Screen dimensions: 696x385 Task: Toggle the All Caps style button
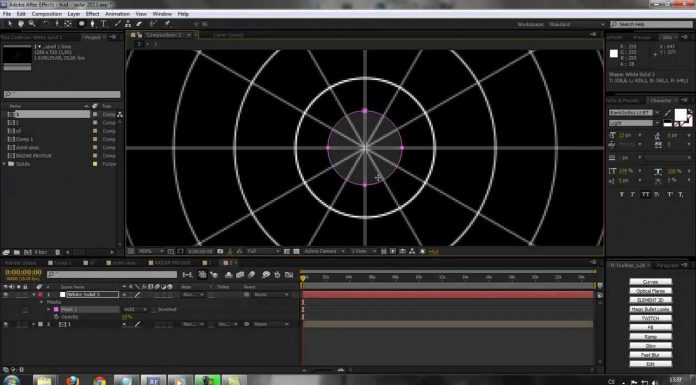pos(645,194)
